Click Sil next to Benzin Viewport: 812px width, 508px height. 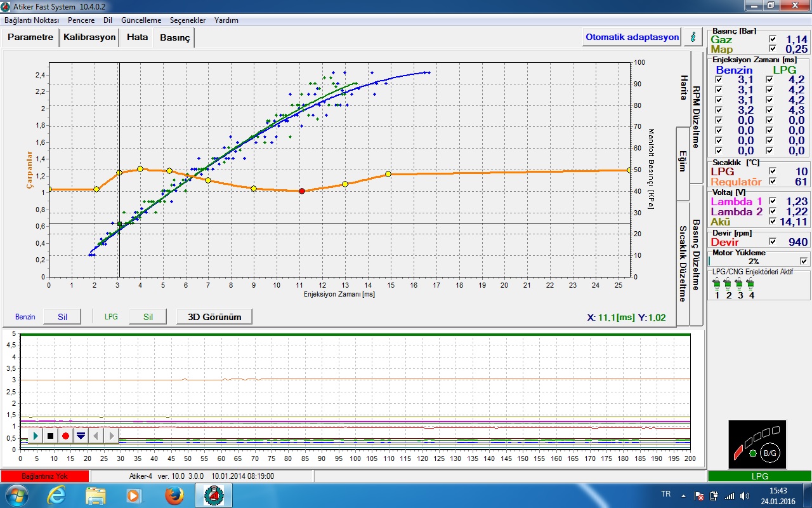[x=62, y=316]
